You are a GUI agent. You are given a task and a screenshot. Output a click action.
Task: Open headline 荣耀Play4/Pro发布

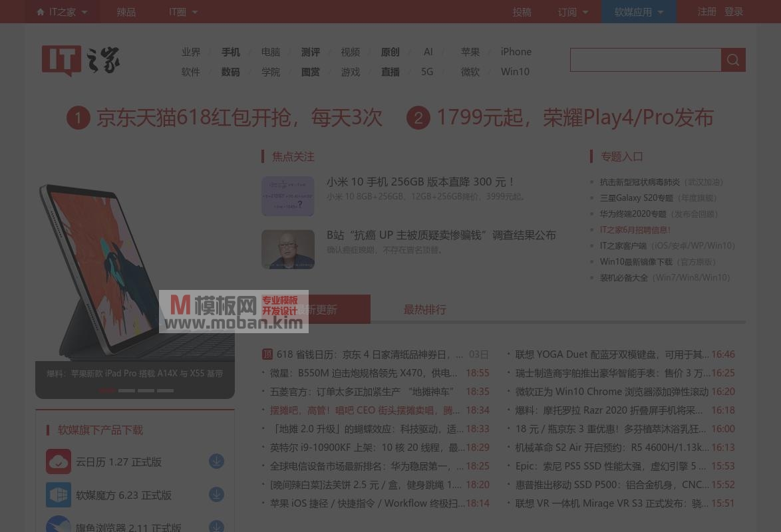click(575, 118)
